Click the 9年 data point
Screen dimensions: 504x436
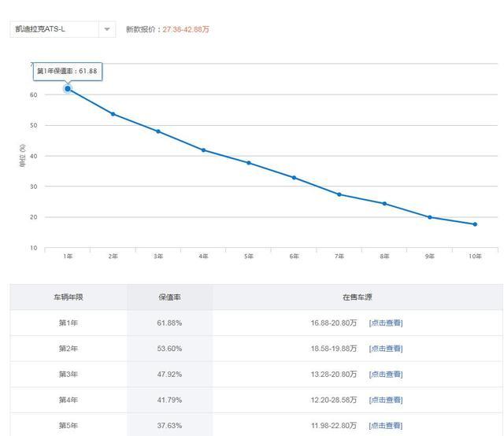pos(430,217)
